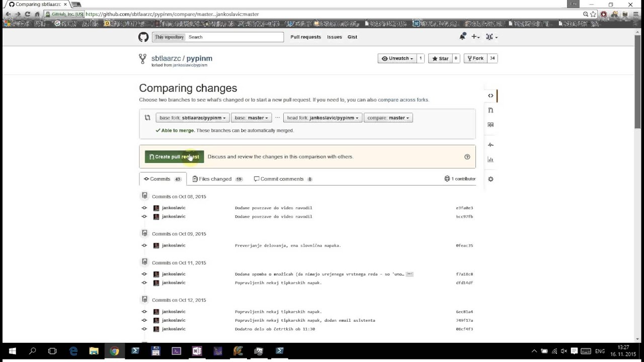
Task: Open the Chrome hamburger menu
Action: pyautogui.click(x=635, y=14)
